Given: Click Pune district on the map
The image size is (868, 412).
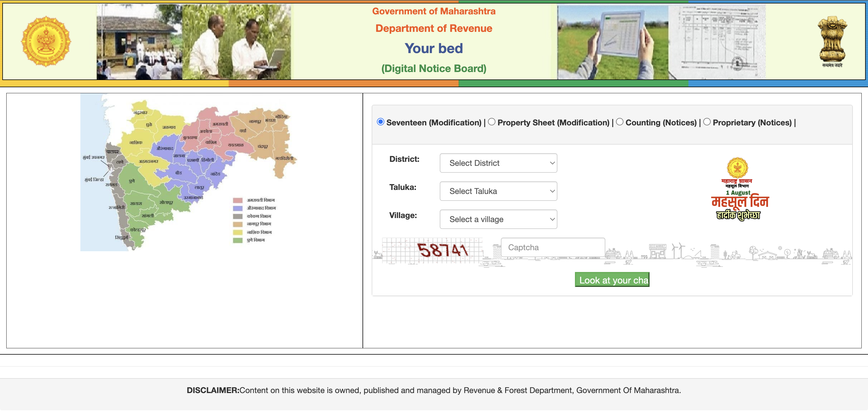Looking at the screenshot, I should 132,181.
